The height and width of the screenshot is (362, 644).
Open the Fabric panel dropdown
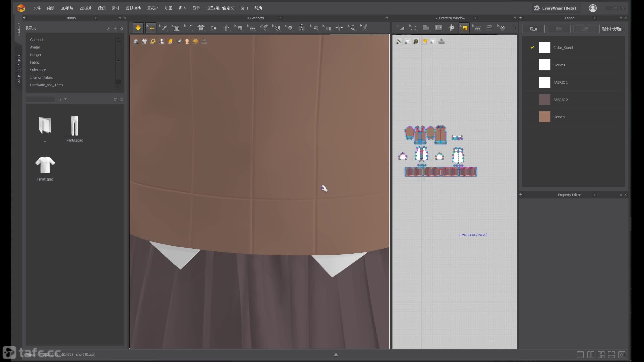tap(594, 18)
